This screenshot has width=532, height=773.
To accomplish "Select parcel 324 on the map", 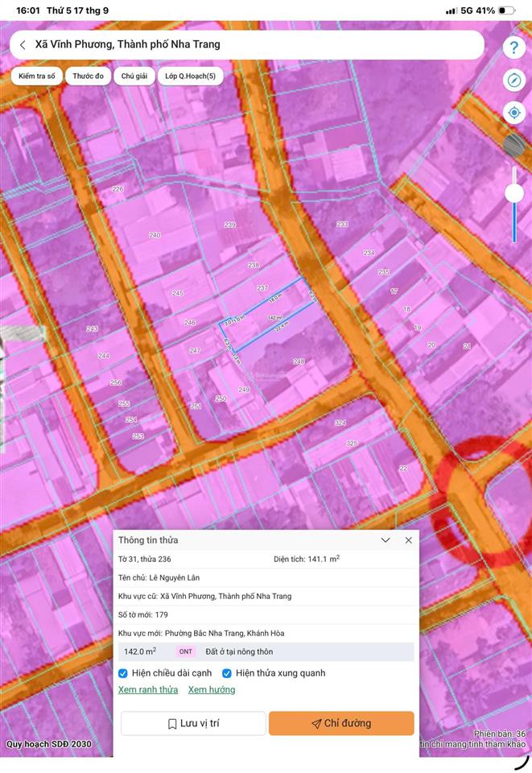I will point(340,423).
